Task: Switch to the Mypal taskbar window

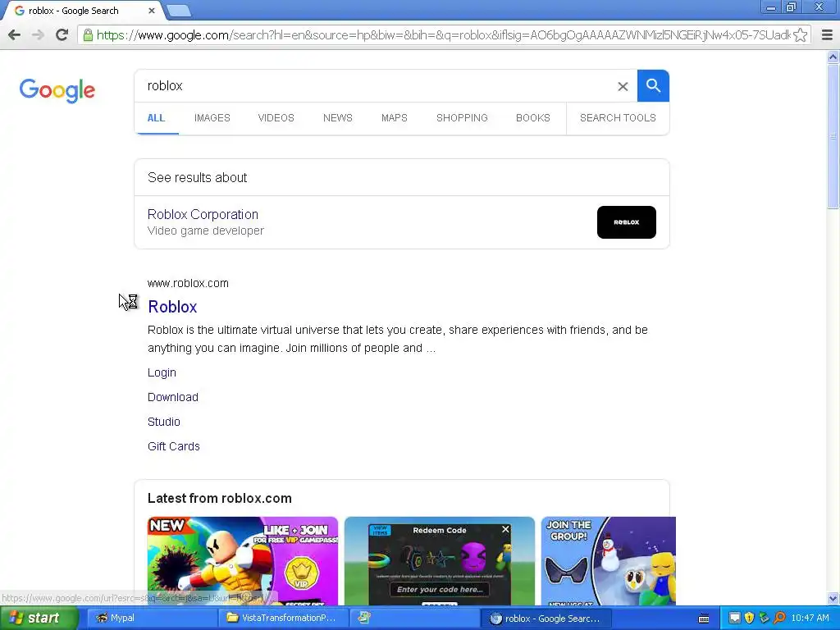Action: point(151,618)
